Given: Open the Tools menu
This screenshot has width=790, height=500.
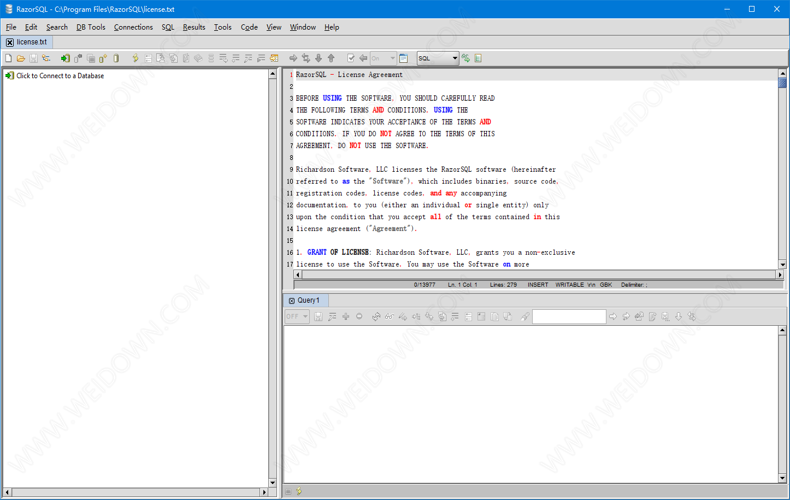Looking at the screenshot, I should coord(223,27).
